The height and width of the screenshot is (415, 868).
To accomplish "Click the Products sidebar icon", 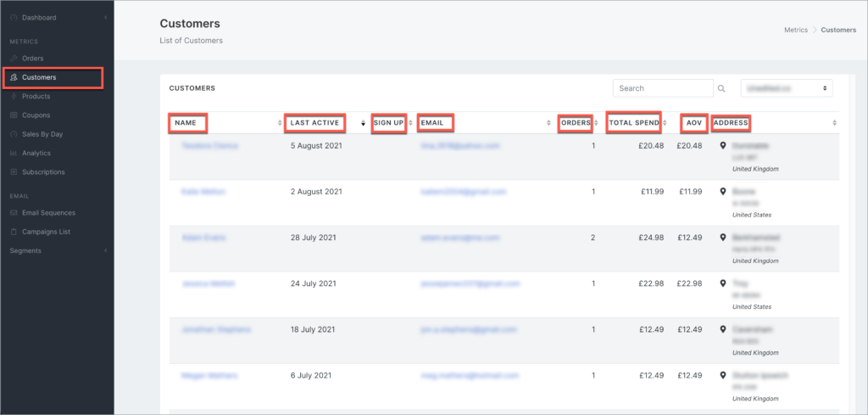I will (x=14, y=97).
